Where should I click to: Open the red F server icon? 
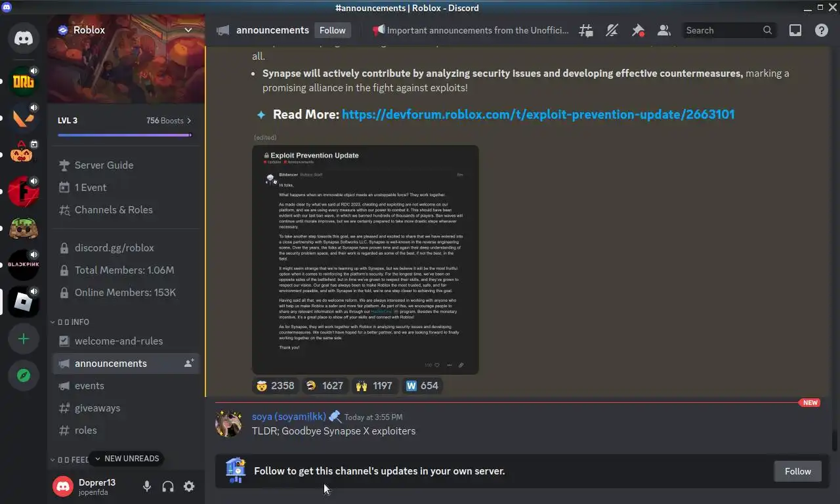point(24,192)
